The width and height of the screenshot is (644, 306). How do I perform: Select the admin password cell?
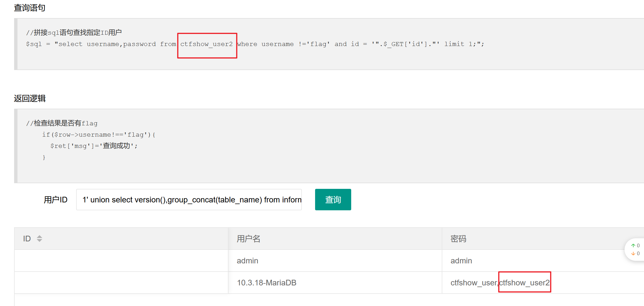(x=461, y=261)
